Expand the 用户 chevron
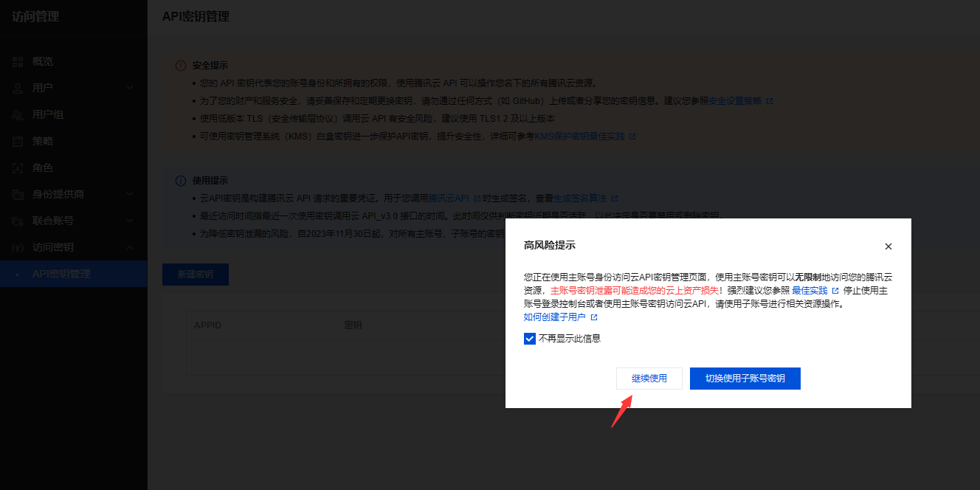This screenshot has width=980, height=490. [130, 88]
